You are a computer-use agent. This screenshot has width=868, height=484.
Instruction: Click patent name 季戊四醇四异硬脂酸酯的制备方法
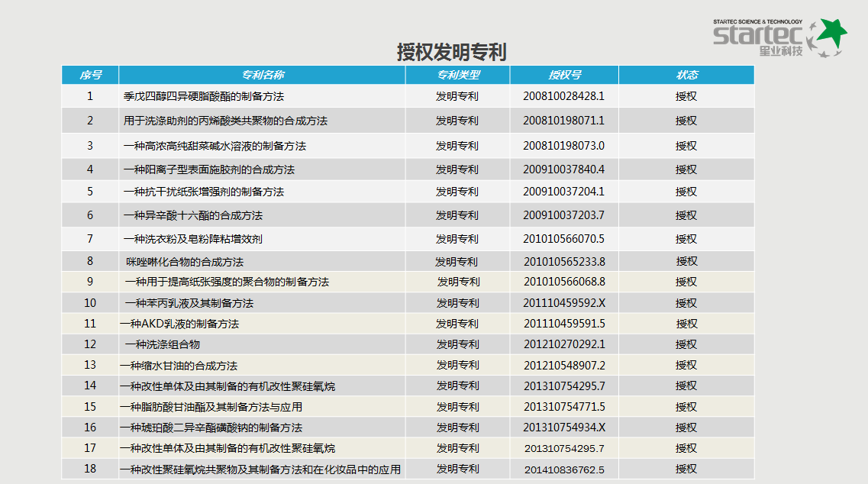tap(204, 97)
